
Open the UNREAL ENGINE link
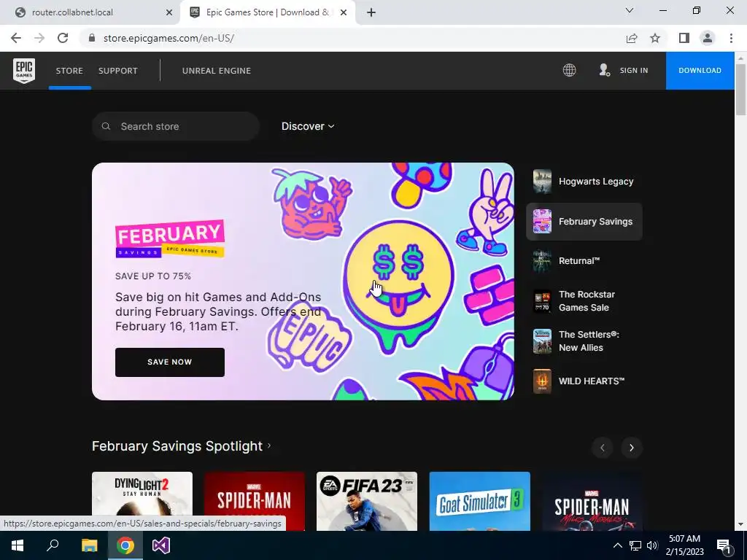click(x=216, y=71)
